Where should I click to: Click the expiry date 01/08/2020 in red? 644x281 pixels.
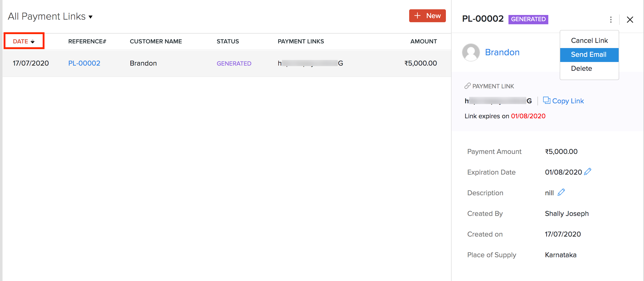pos(528,116)
